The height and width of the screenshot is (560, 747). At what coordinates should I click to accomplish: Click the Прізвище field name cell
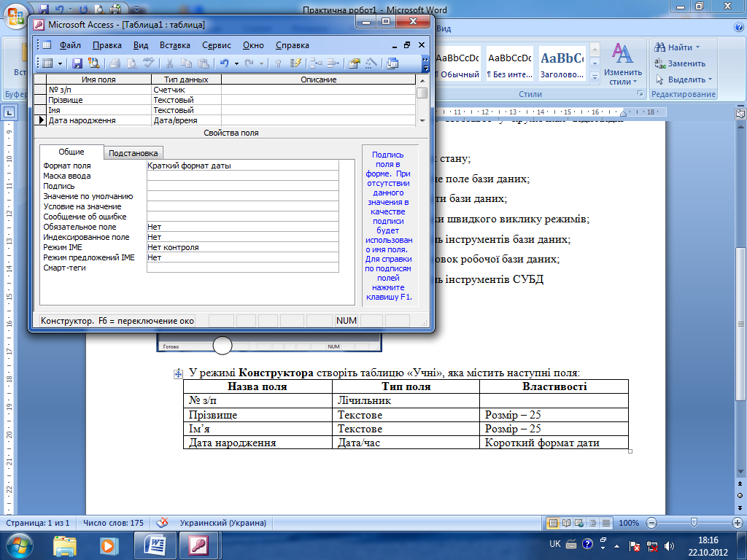point(98,100)
